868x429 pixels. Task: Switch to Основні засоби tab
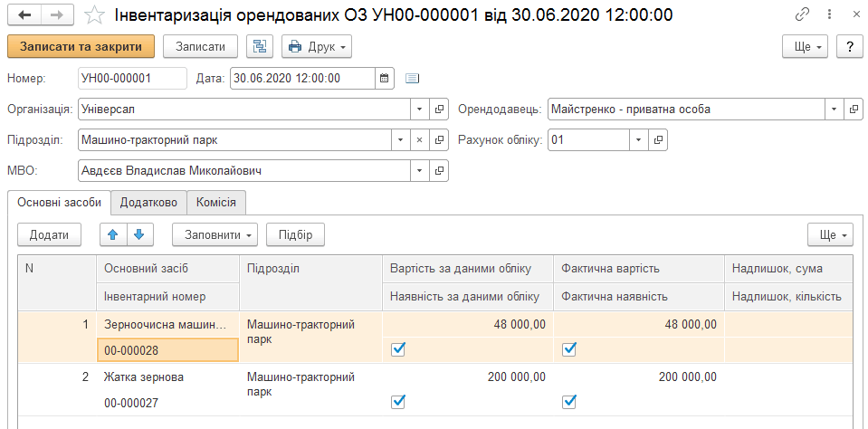[x=59, y=203]
